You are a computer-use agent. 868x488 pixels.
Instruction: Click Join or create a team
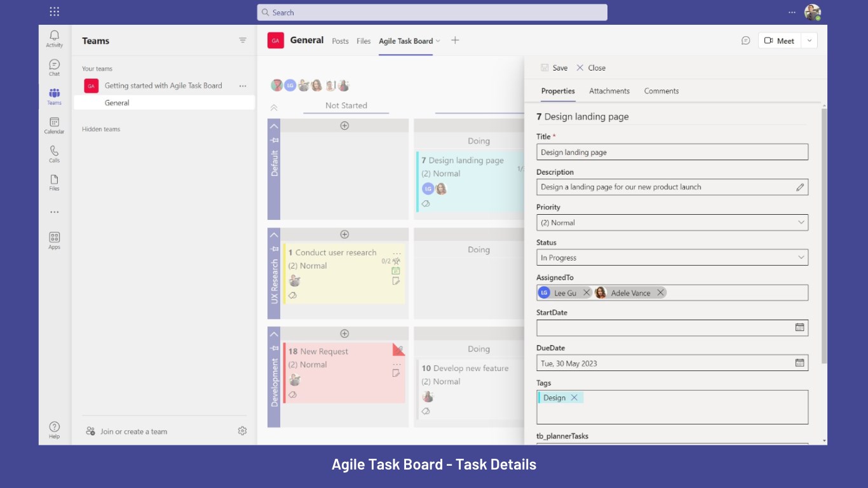coord(126,431)
